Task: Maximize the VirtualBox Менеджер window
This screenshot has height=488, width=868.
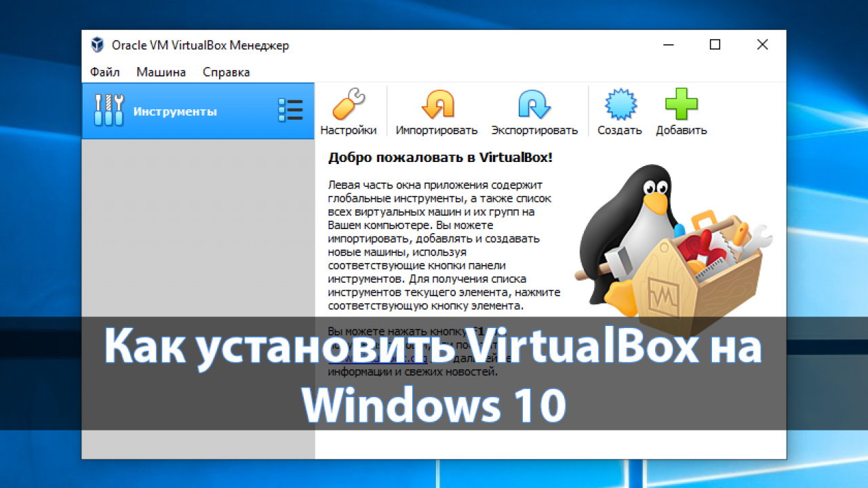Action: coord(715,45)
